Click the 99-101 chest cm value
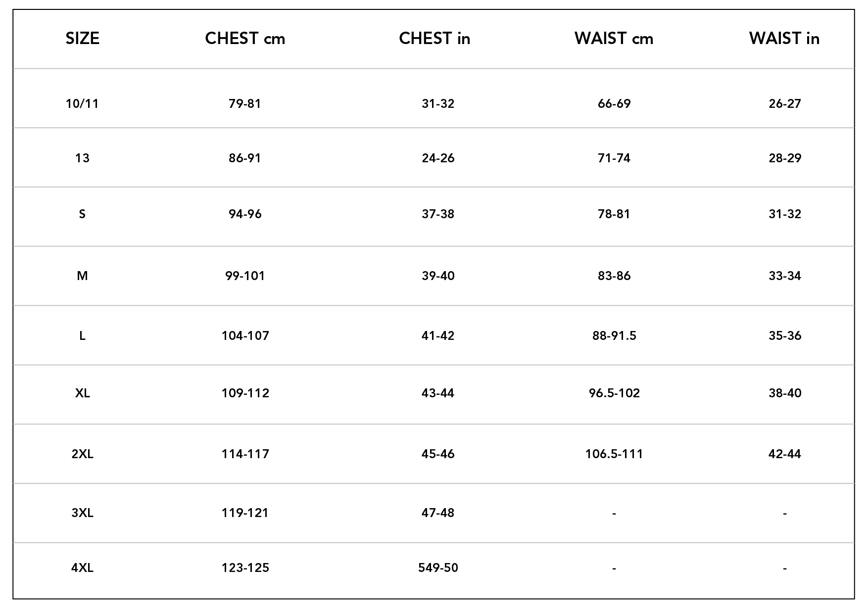 tap(245, 276)
